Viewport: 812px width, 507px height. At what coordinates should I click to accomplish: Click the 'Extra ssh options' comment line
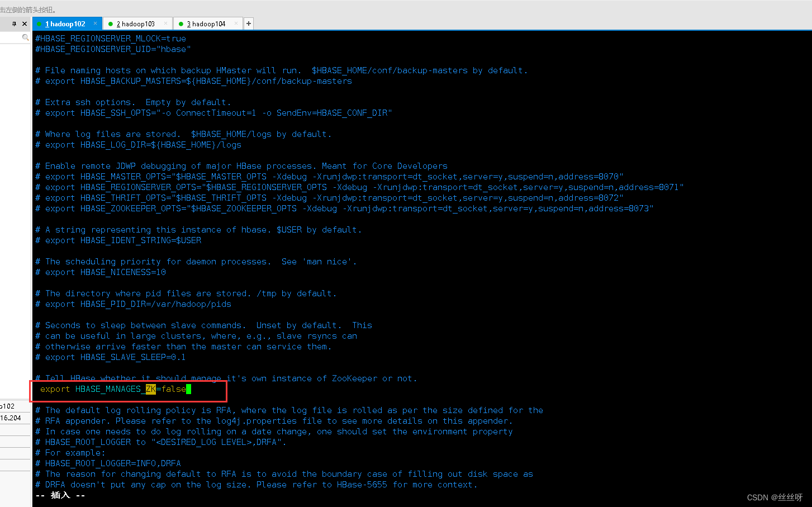133,102
